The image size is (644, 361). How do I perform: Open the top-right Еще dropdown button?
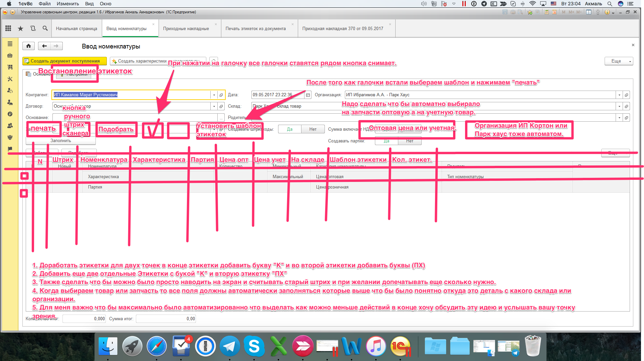tap(619, 61)
